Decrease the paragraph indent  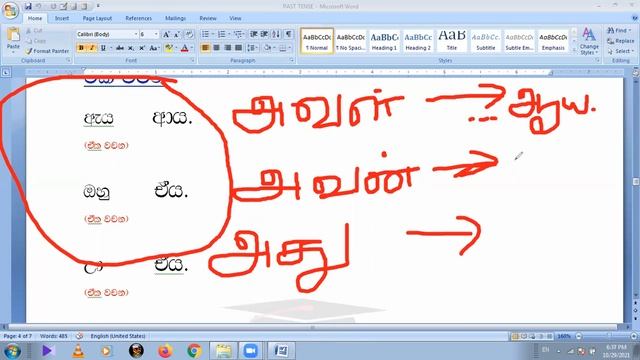[x=253, y=34]
